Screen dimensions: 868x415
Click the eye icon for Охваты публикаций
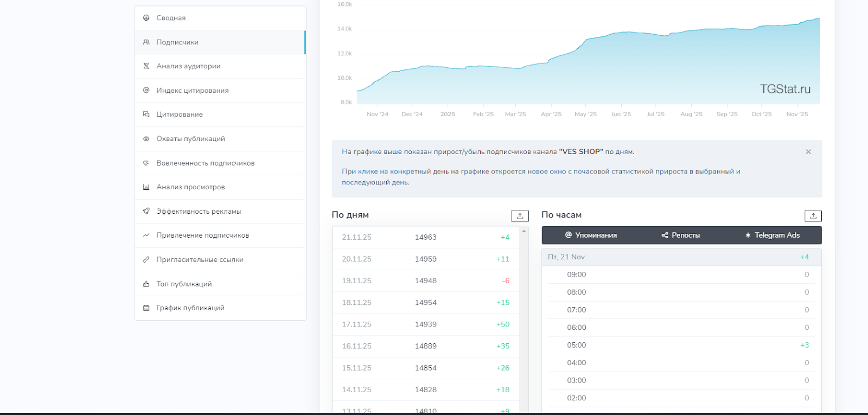coord(146,139)
